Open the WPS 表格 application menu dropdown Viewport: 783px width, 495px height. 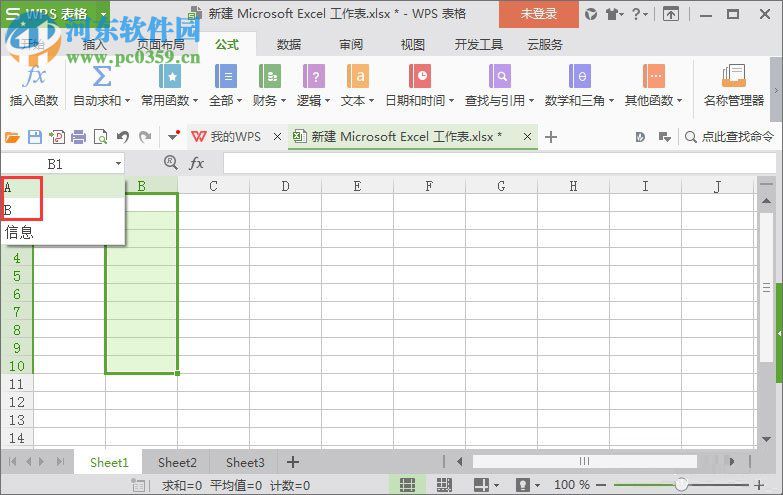104,14
